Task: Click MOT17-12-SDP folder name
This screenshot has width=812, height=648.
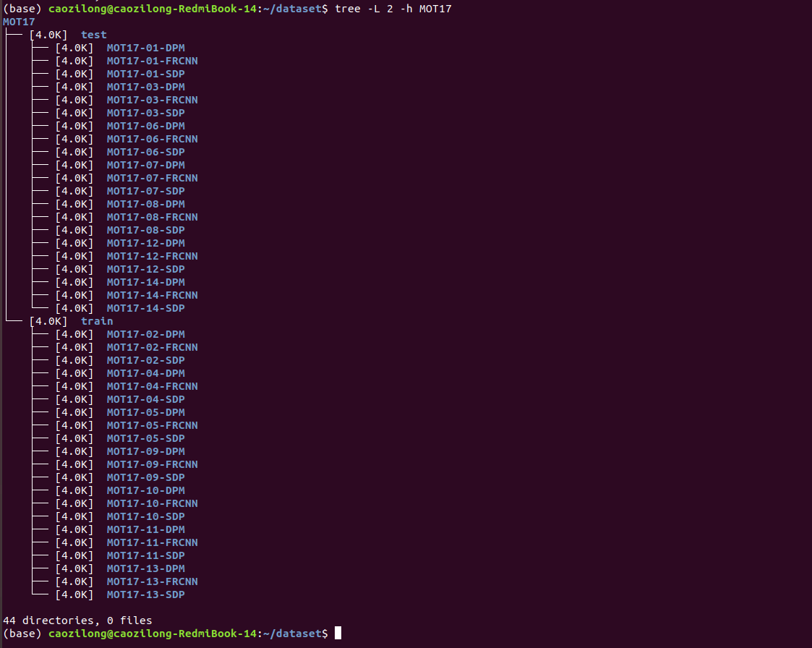Action: (x=145, y=269)
